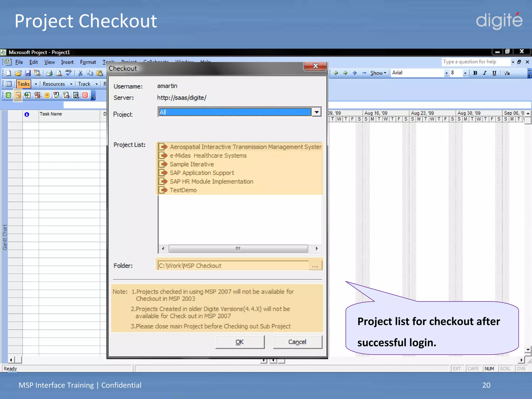Open the font size 8 dropdown
The image size is (532, 399).
coord(465,73)
